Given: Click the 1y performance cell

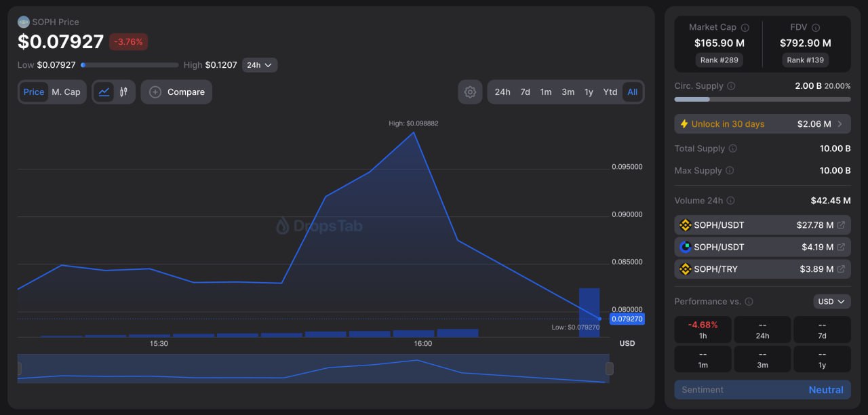Looking at the screenshot, I should tap(822, 359).
